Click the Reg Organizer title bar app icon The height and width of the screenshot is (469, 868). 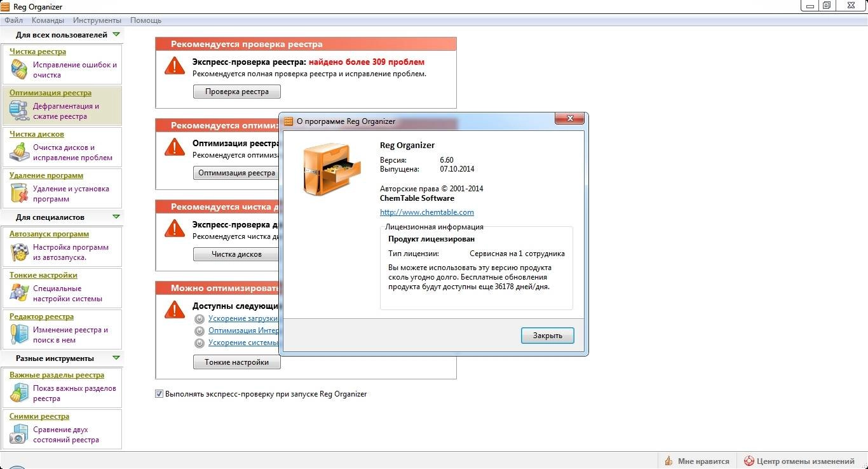pyautogui.click(x=6, y=6)
